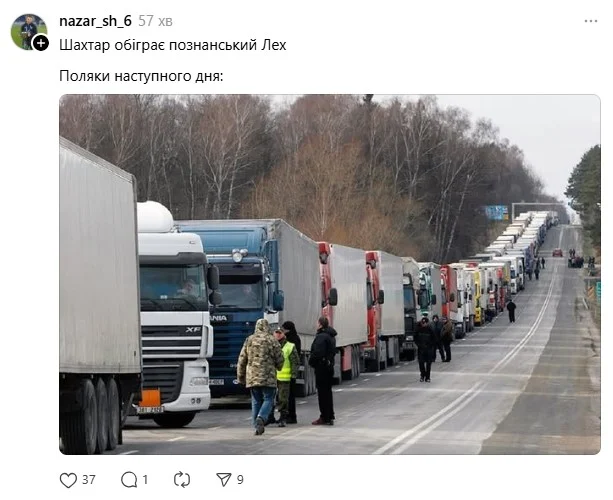Viewport: 613px width, 500px height.
Task: Click the man in the yellow safety vest
Action: tap(285, 376)
